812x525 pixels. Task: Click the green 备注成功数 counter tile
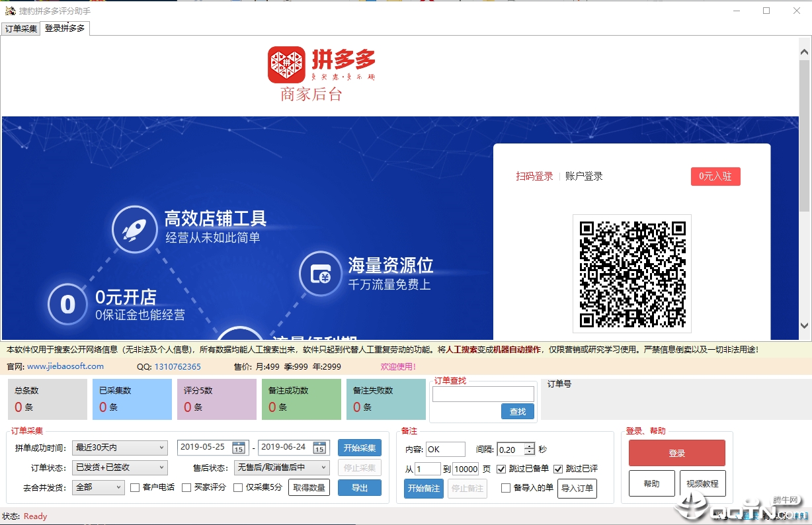pyautogui.click(x=301, y=399)
